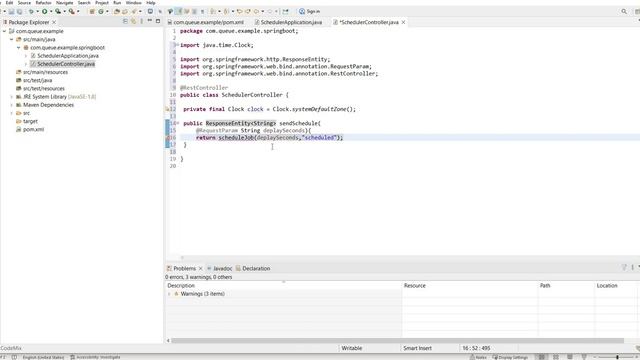This screenshot has height=360, width=640.
Task: Click the Last Edit Location icon
Action: pos(240,11)
